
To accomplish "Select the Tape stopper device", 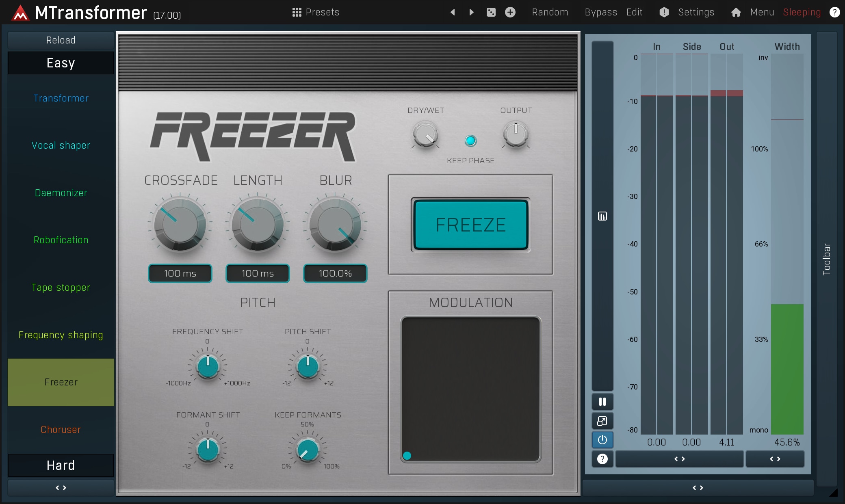I will click(61, 288).
